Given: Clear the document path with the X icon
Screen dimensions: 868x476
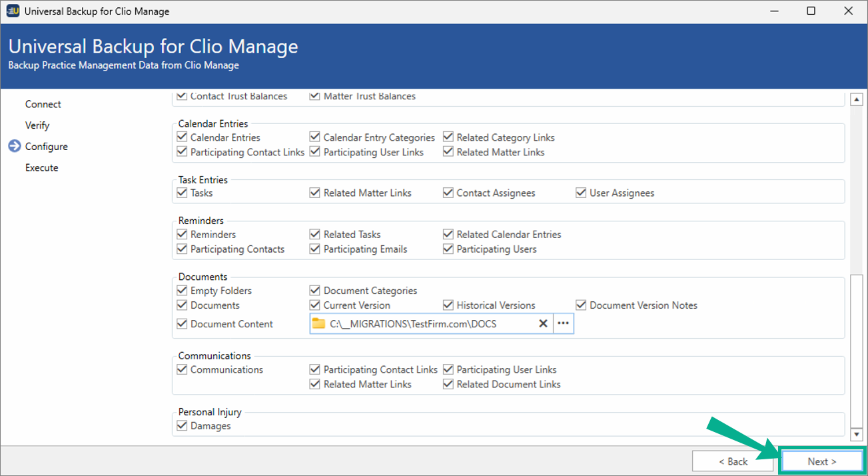Looking at the screenshot, I should click(543, 323).
